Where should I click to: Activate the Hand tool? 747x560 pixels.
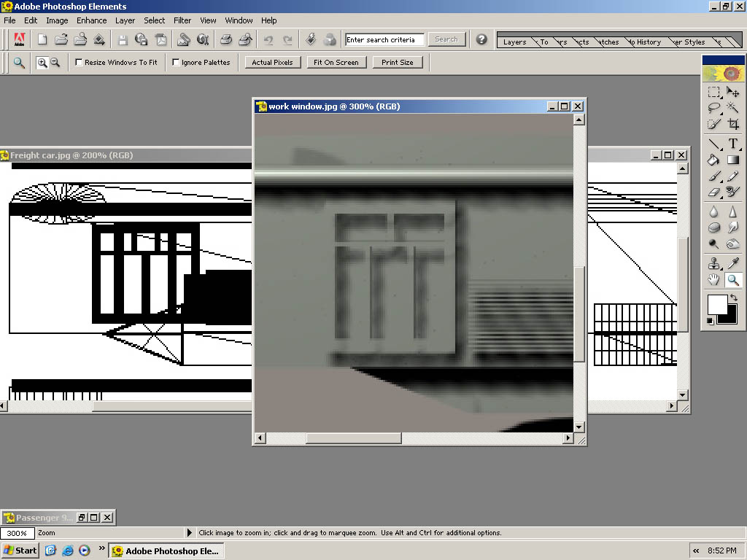click(x=714, y=280)
